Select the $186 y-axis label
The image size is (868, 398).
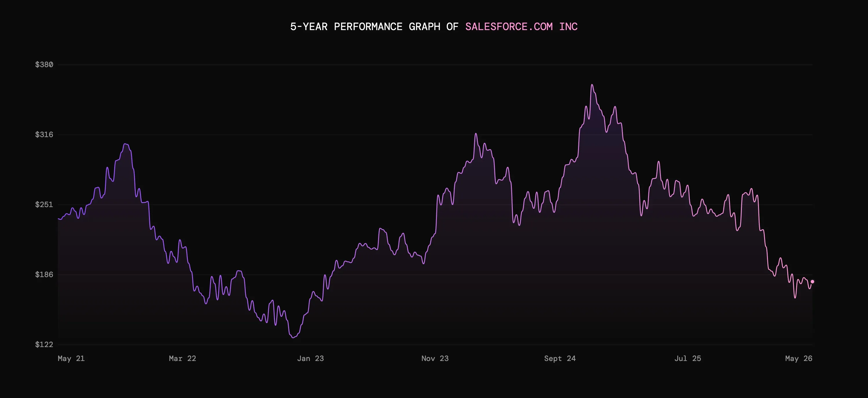44,274
